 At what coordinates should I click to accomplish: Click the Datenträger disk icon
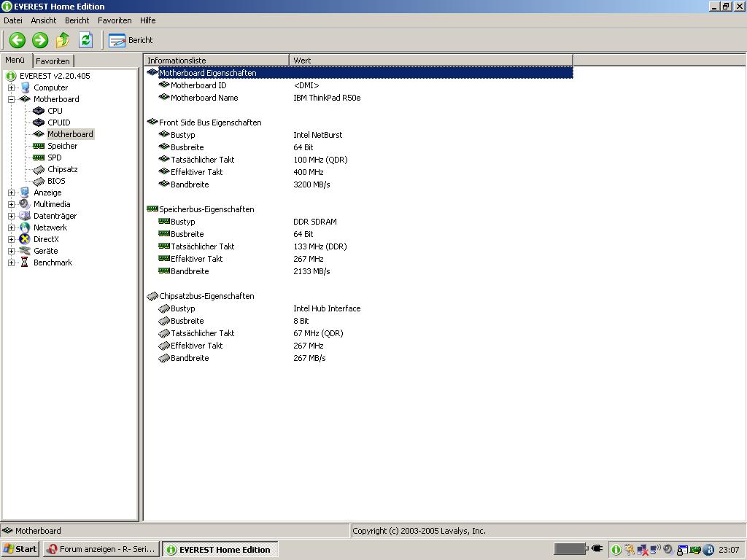tap(25, 216)
